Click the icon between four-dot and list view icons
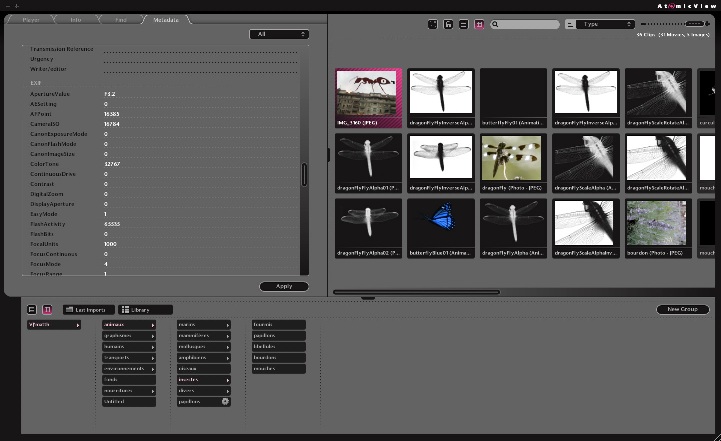The width and height of the screenshot is (721, 441). click(x=448, y=24)
